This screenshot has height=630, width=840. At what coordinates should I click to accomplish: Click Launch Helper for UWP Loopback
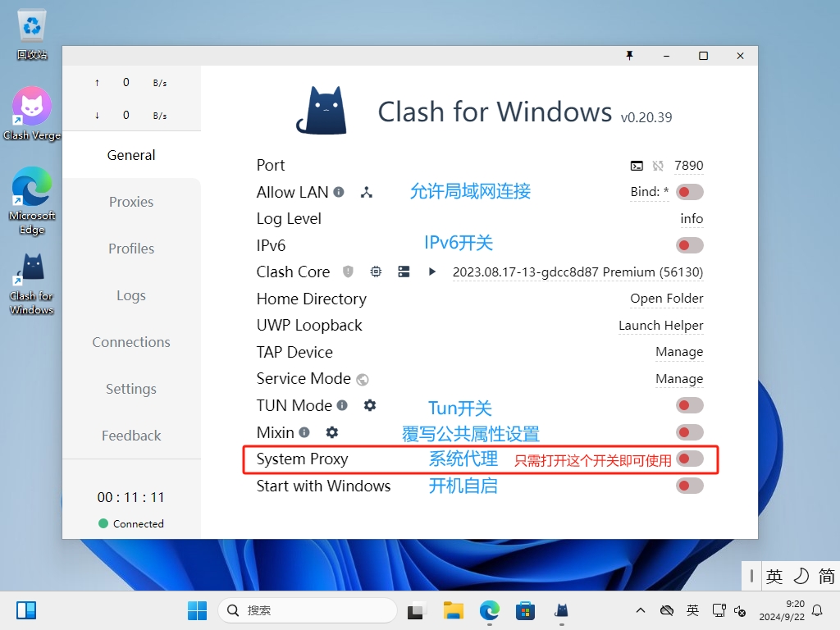660,325
